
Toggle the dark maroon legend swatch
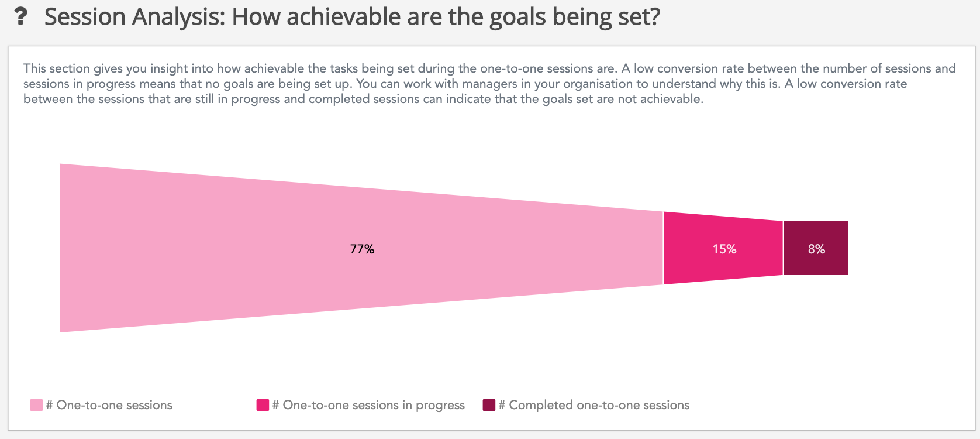click(x=489, y=405)
